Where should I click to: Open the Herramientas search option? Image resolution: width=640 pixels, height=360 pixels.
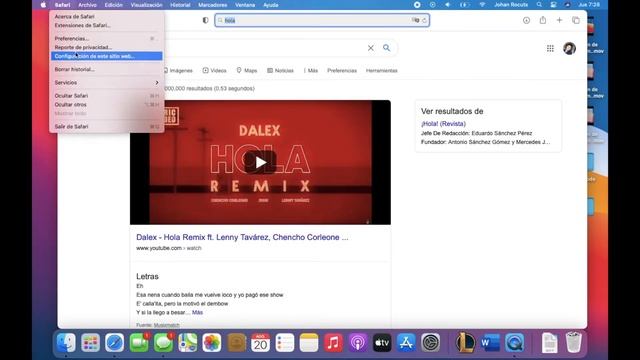pos(382,71)
